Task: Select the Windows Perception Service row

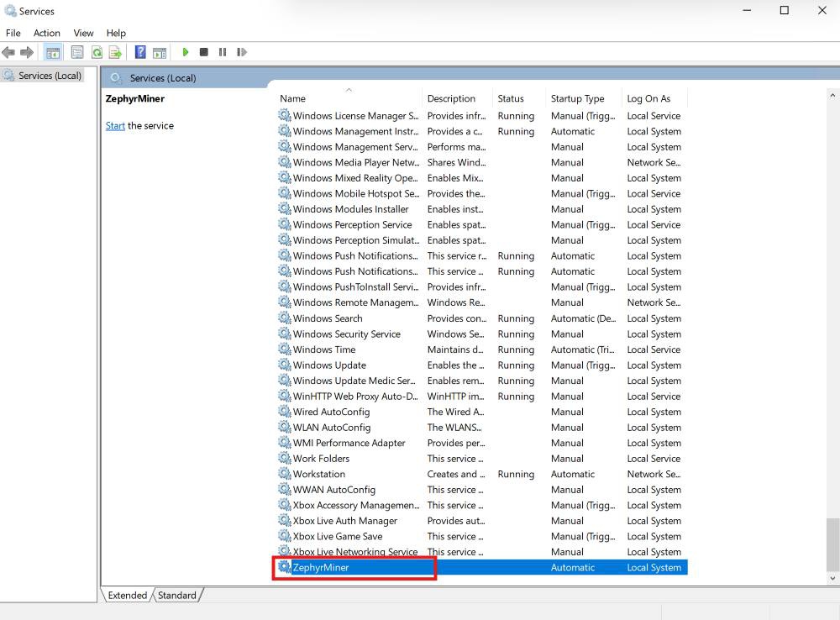Action: tap(481, 224)
